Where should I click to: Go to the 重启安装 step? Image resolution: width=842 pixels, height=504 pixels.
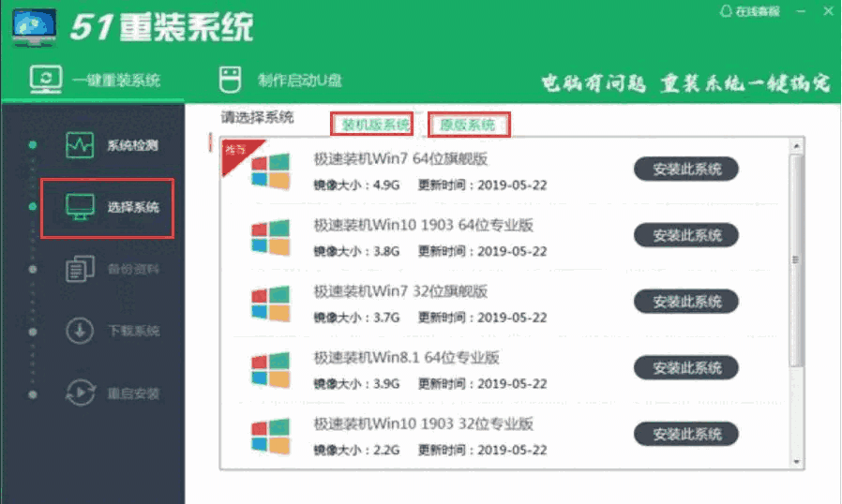(112, 393)
